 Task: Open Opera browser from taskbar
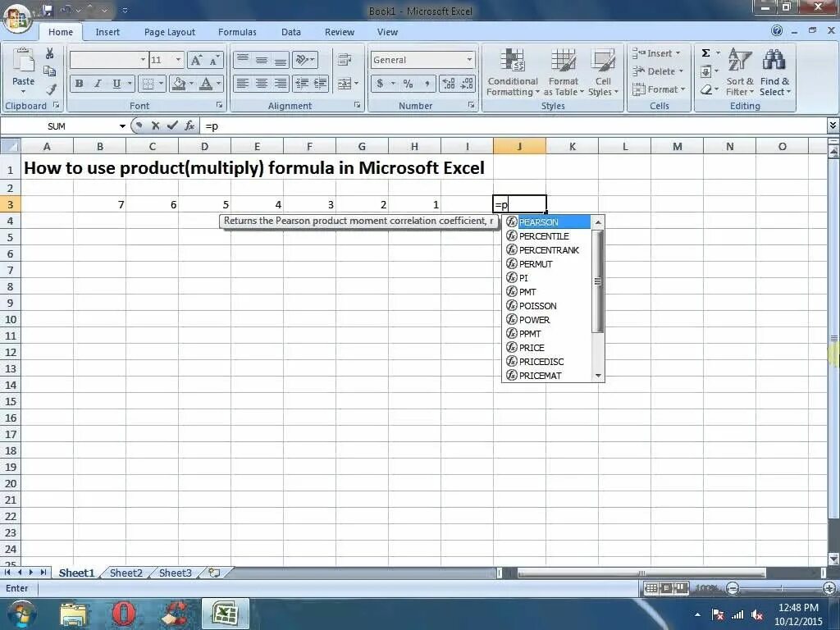pyautogui.click(x=123, y=614)
